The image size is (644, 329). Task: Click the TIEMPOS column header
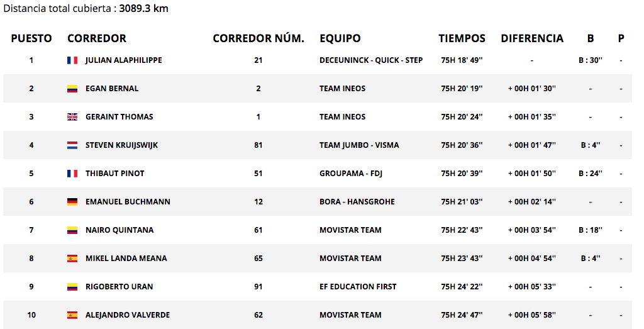point(462,38)
